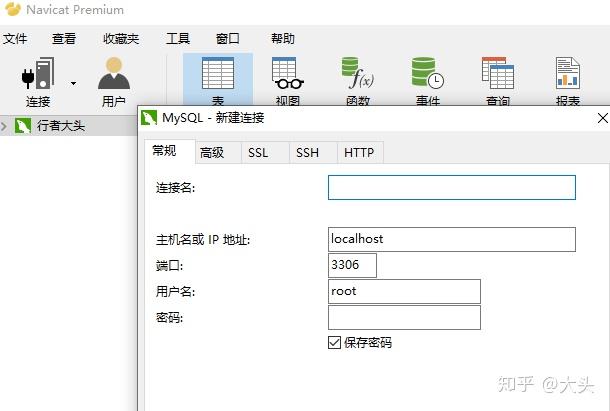The height and width of the screenshot is (411, 610).
Task: Expand the 行者大头 connection tree node
Action: 4,126
